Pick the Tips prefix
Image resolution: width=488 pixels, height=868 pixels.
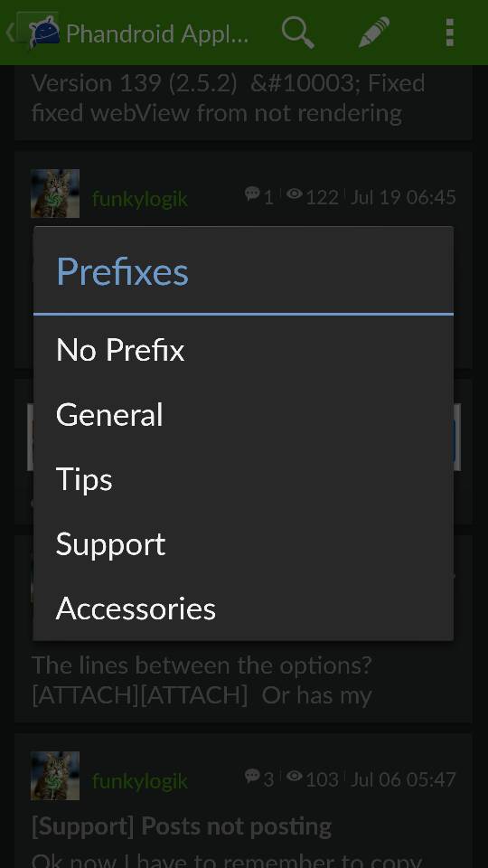(243, 479)
